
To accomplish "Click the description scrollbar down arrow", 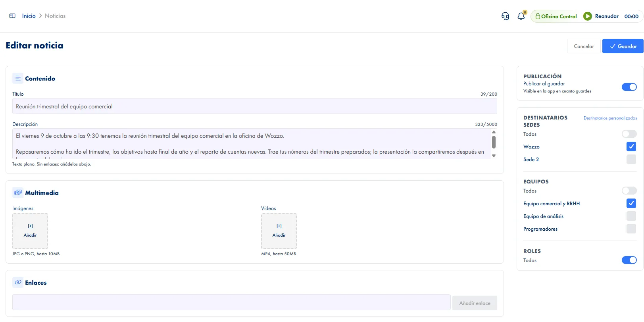I will pos(494,156).
